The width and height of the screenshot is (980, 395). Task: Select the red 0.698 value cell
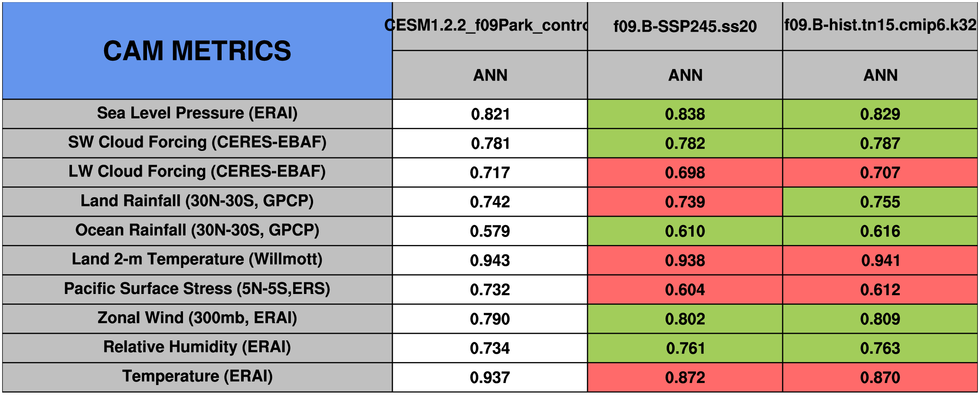point(685,173)
